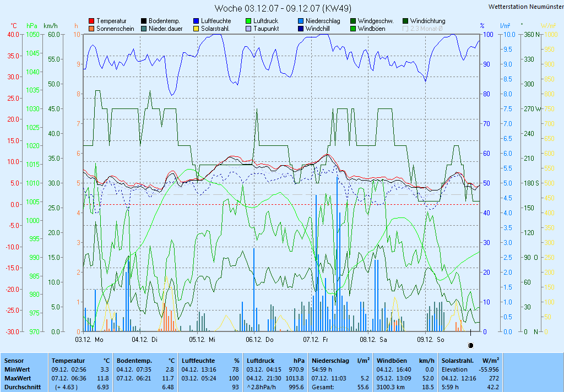The height and width of the screenshot is (392, 564).
Task: Click the Niederschlag legend icon
Action: pos(301,21)
